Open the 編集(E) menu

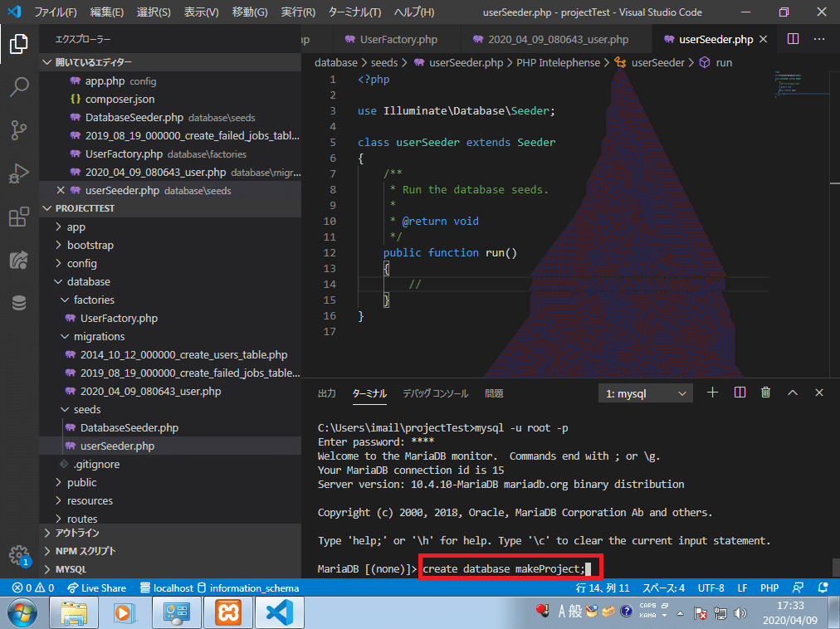(106, 12)
